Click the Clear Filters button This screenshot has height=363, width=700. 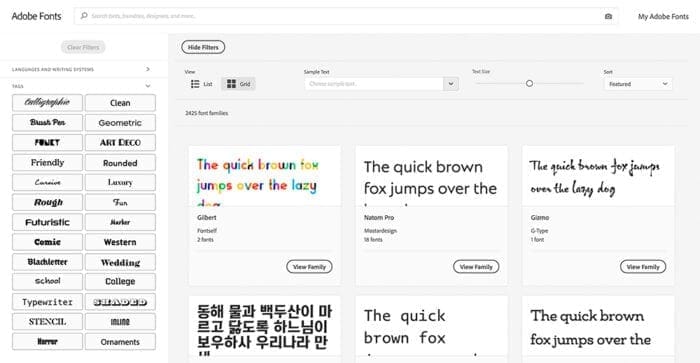point(83,47)
